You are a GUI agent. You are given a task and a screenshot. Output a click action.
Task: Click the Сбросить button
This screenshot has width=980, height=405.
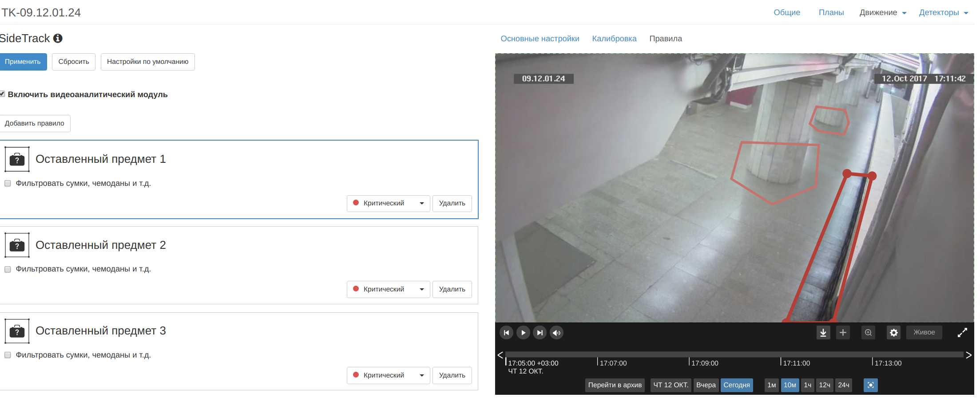coord(74,62)
